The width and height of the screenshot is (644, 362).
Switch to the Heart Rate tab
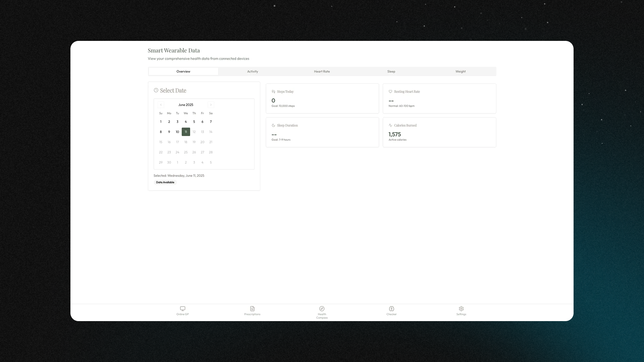[x=322, y=71]
